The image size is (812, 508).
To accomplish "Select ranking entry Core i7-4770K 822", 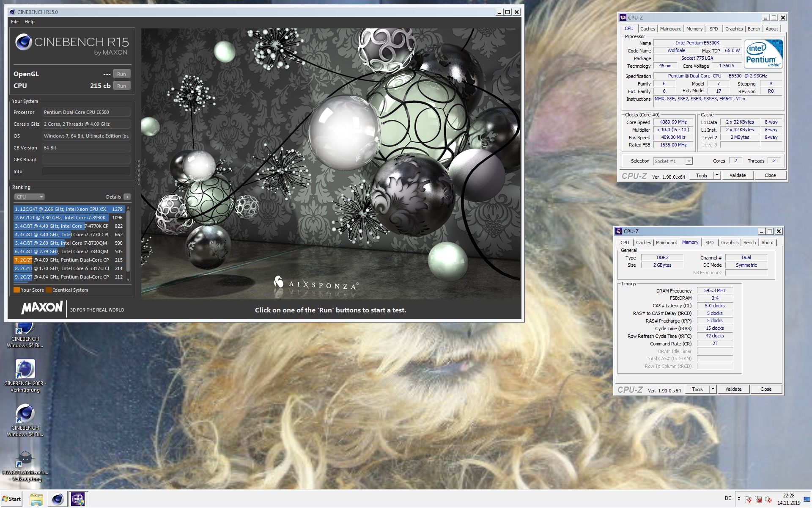I will click(69, 226).
